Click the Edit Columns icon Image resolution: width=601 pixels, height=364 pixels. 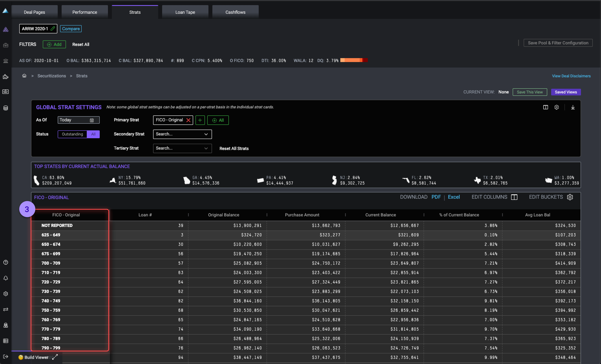click(514, 197)
